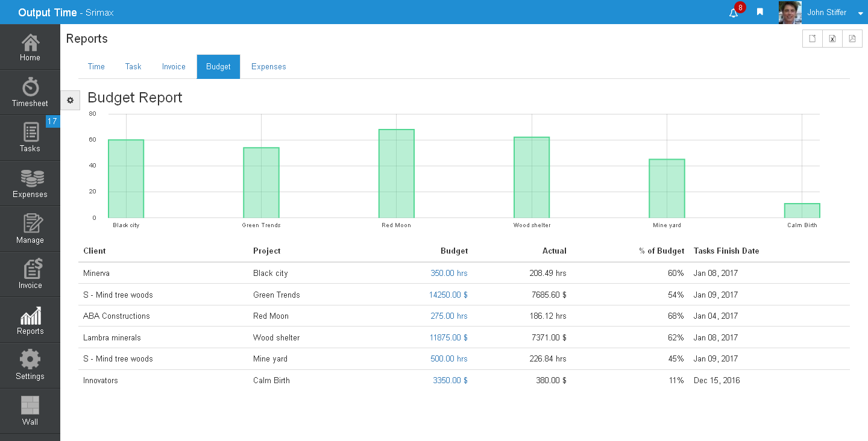Open Timesheet stopwatch icon
The height and width of the screenshot is (441, 868).
coord(30,87)
